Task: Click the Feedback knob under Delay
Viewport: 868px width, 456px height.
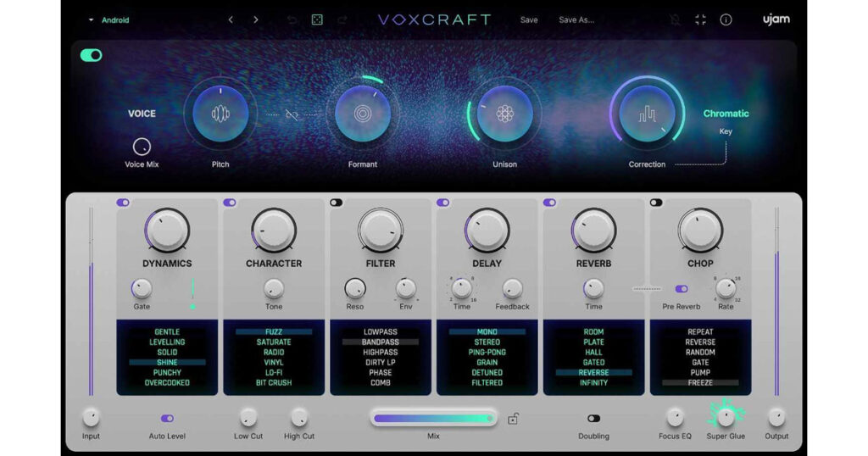Action: click(x=512, y=288)
